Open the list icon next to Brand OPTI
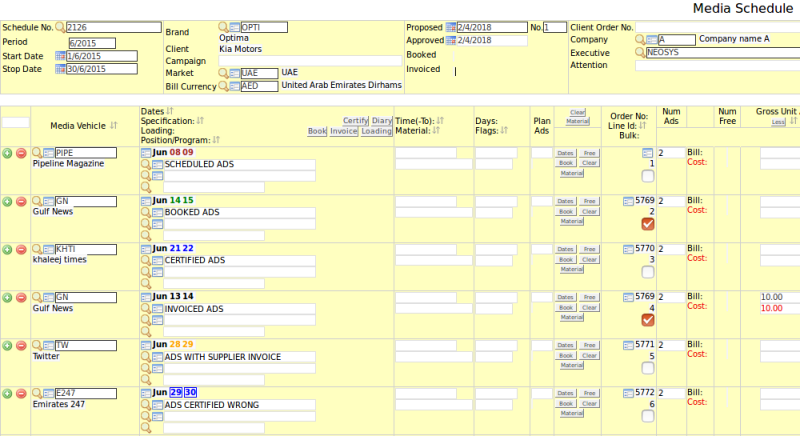Screen dimensions: 800x436 point(235,27)
